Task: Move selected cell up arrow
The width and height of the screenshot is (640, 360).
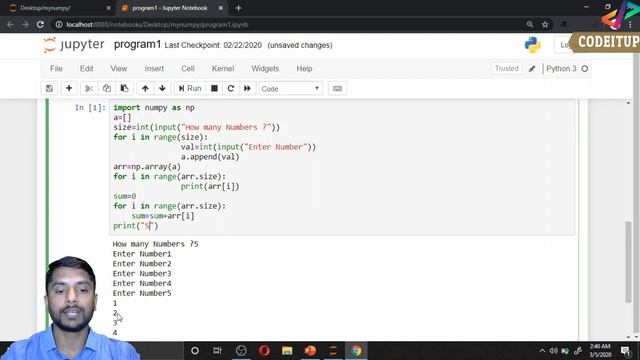Action: point(145,89)
